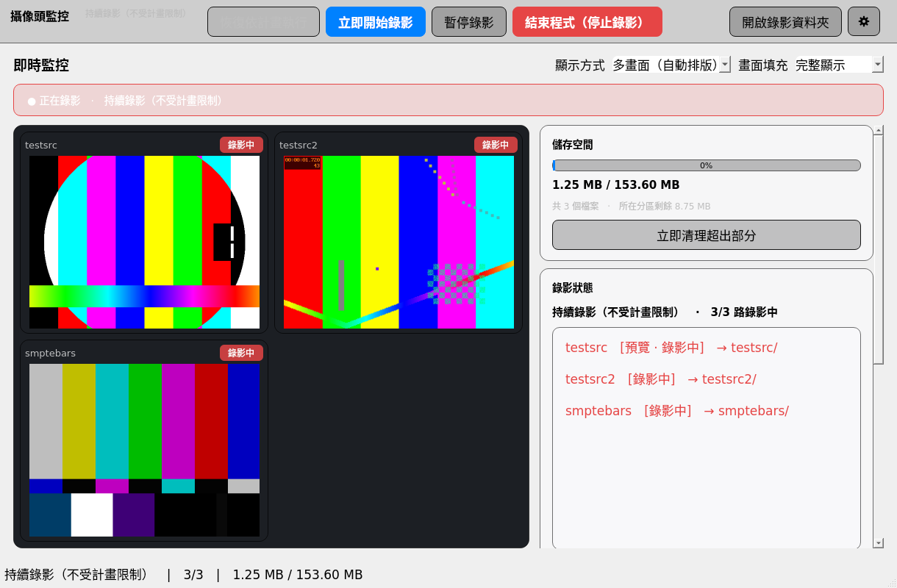This screenshot has height=588, width=897.
Task: Select the list row ending in → testsrc2/
Action: coord(707,379)
